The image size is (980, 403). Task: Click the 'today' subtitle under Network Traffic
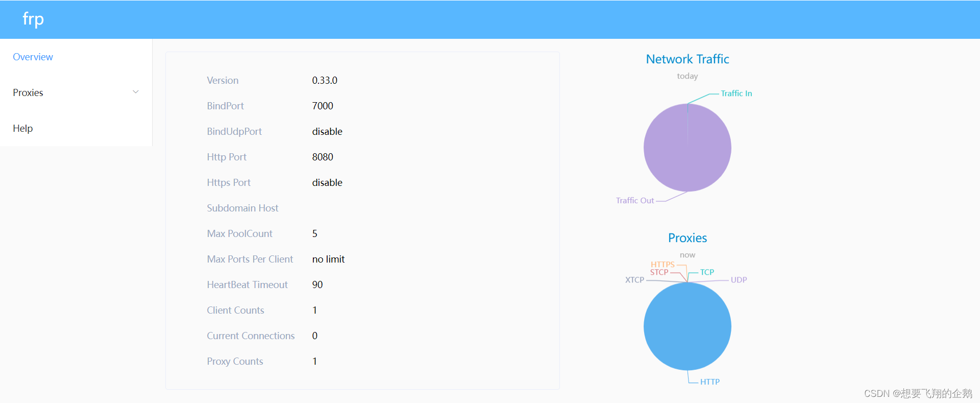pyautogui.click(x=687, y=76)
